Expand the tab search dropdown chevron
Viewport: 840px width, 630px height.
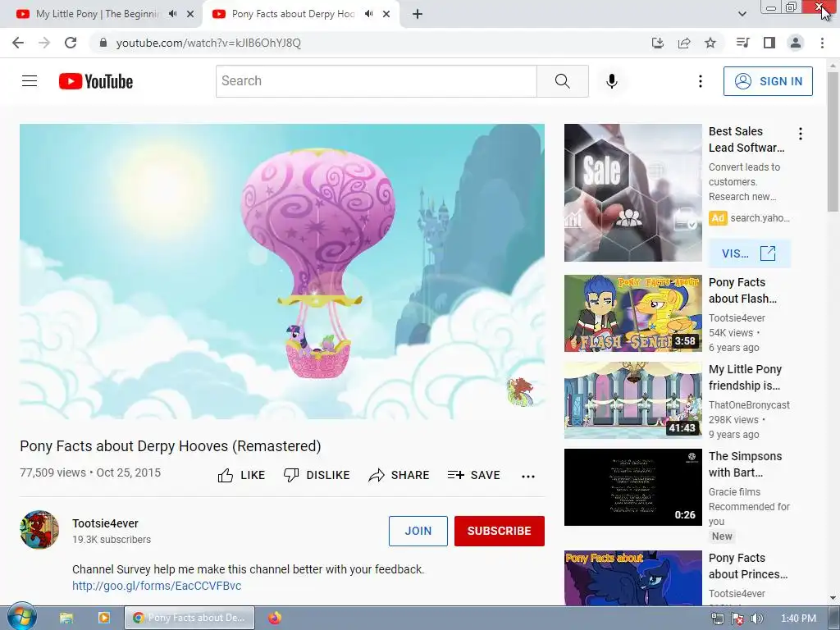point(742,14)
